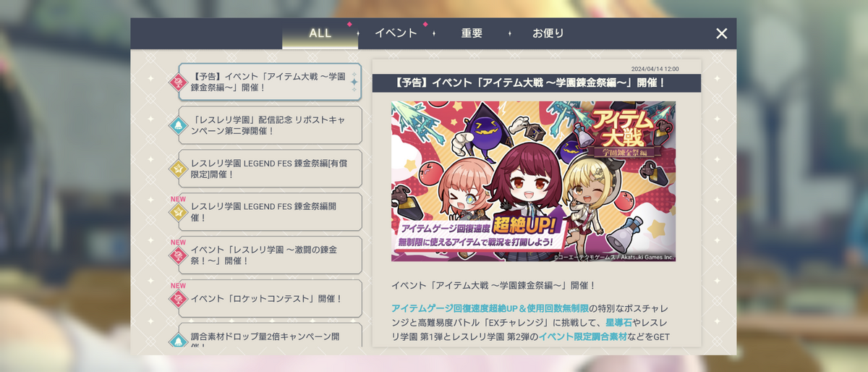Open レスレリ学園 LEGEND FES 錬金祭編開催 notice
The height and width of the screenshot is (372, 868).
[270, 212]
